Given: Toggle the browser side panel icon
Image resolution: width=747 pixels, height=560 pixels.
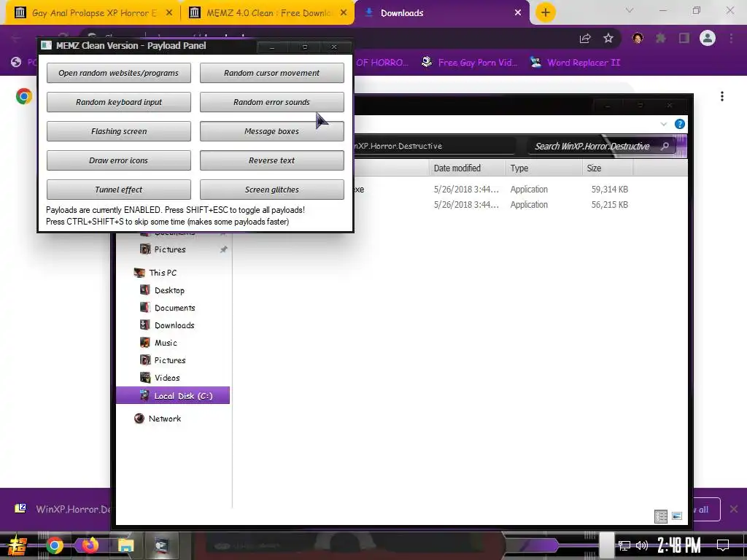Looking at the screenshot, I should (x=684, y=38).
